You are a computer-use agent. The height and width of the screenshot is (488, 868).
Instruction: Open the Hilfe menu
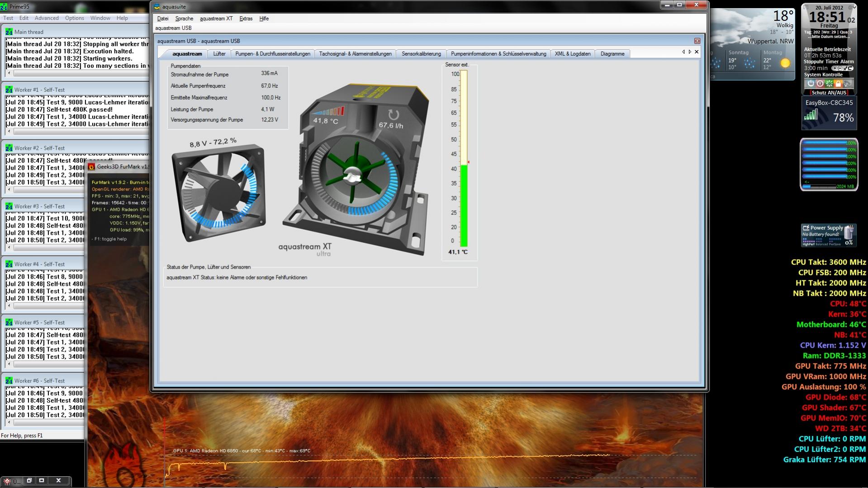pyautogui.click(x=264, y=19)
